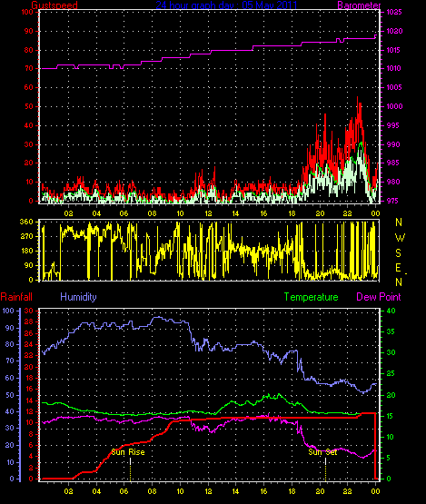The image size is (426, 504).
Task: Click the 15 value on the temperature scale
Action: 390,416
